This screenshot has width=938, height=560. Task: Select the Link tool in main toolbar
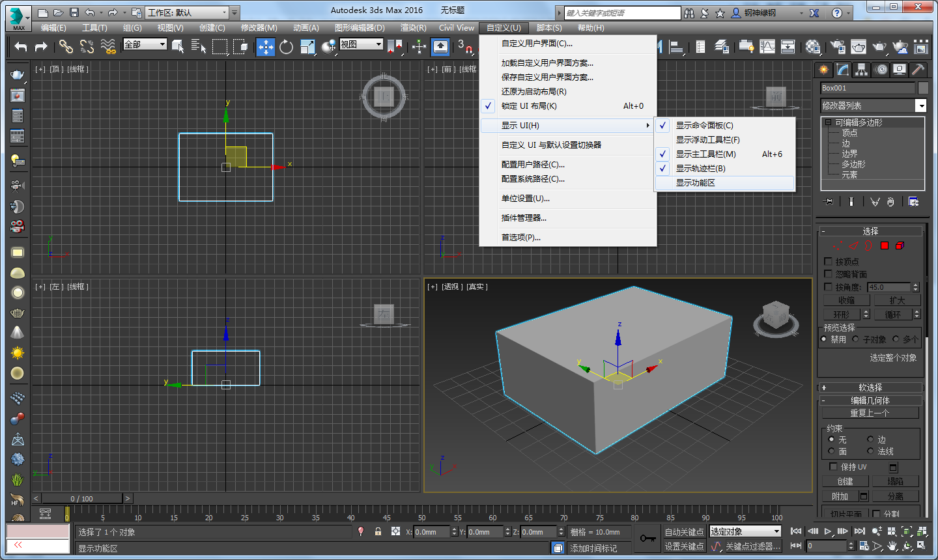(66, 46)
